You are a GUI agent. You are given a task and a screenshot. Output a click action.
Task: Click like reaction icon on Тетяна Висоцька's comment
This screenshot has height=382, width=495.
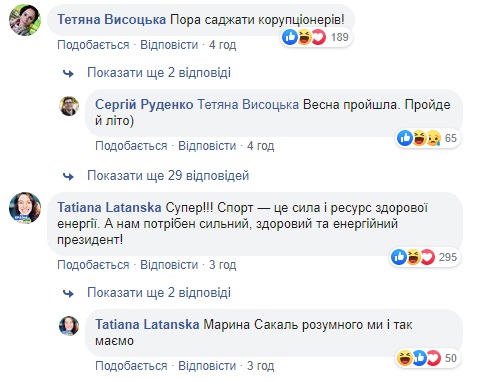point(290,37)
